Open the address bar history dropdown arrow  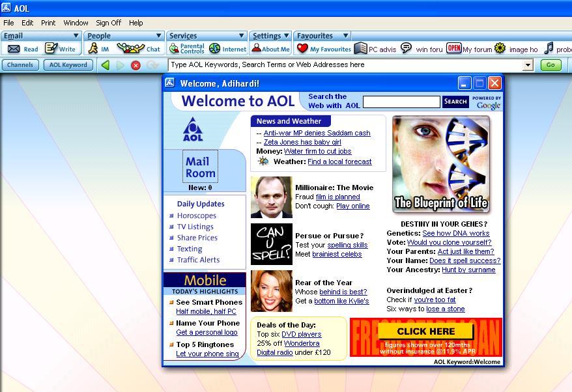point(528,65)
